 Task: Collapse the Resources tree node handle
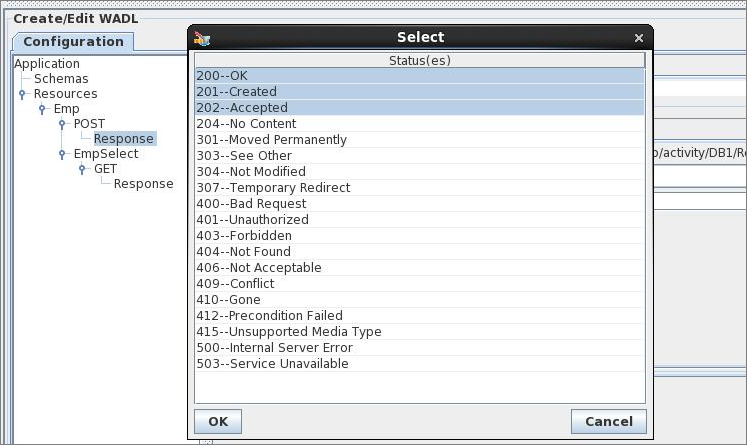22,94
